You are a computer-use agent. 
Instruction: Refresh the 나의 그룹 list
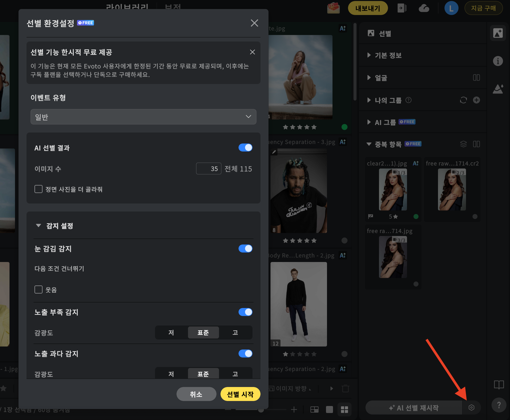point(463,100)
